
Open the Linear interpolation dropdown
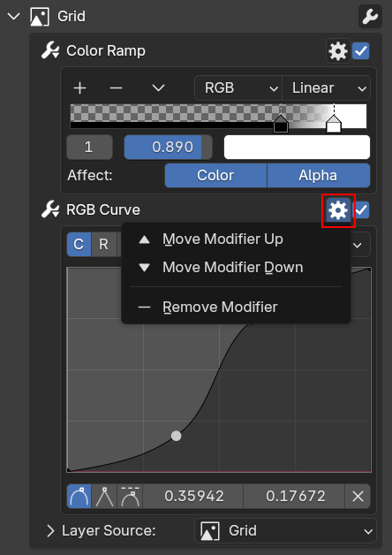(327, 87)
